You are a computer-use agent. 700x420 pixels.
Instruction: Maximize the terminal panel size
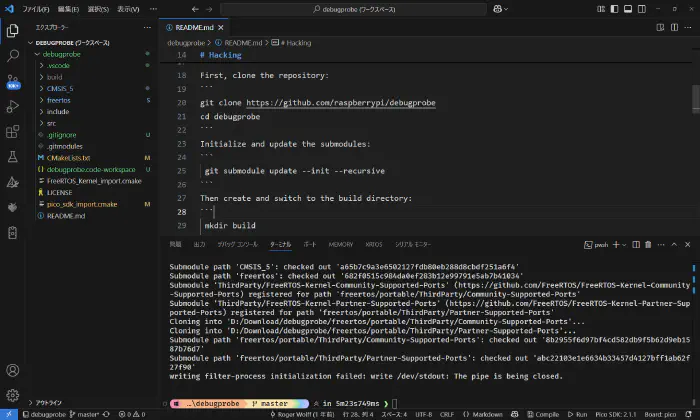(674, 245)
